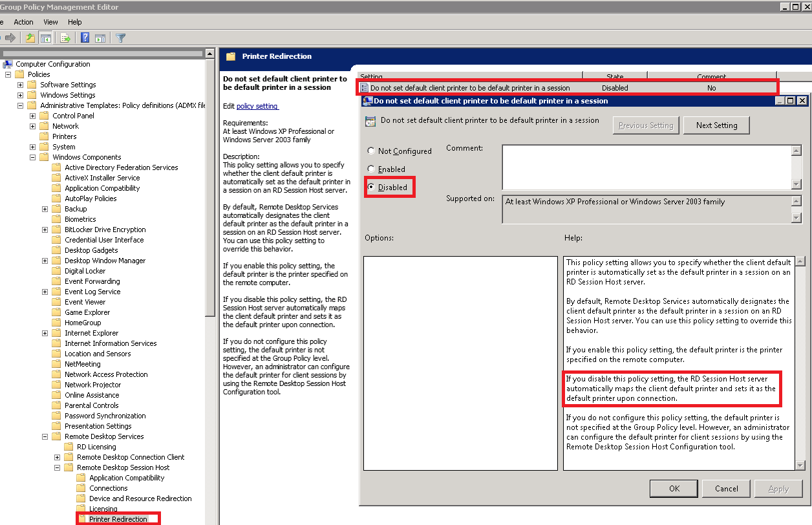Click the Export List toolbar icon
The height and width of the screenshot is (525, 812).
tap(65, 38)
